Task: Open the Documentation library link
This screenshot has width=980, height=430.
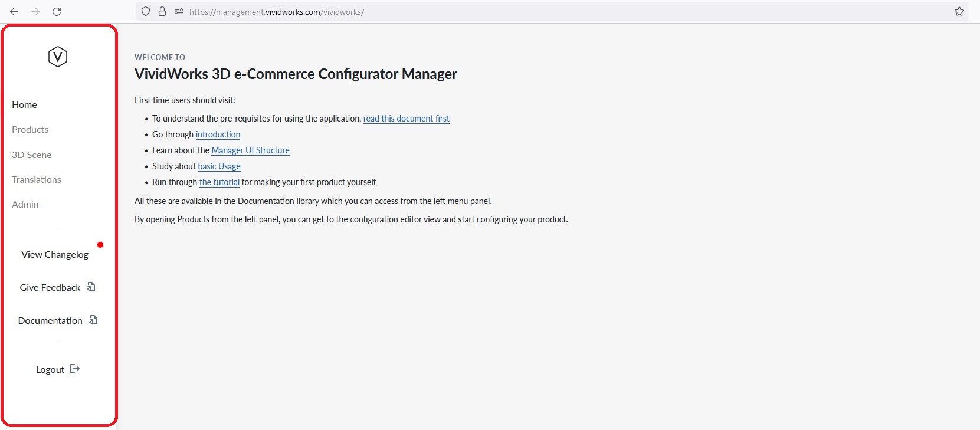Action: tap(50, 320)
